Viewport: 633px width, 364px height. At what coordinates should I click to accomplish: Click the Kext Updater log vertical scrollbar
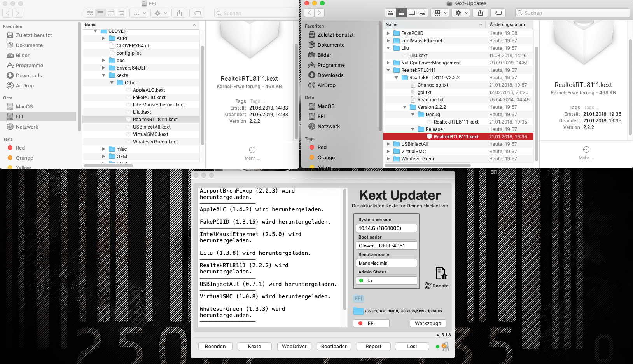[x=344, y=249]
